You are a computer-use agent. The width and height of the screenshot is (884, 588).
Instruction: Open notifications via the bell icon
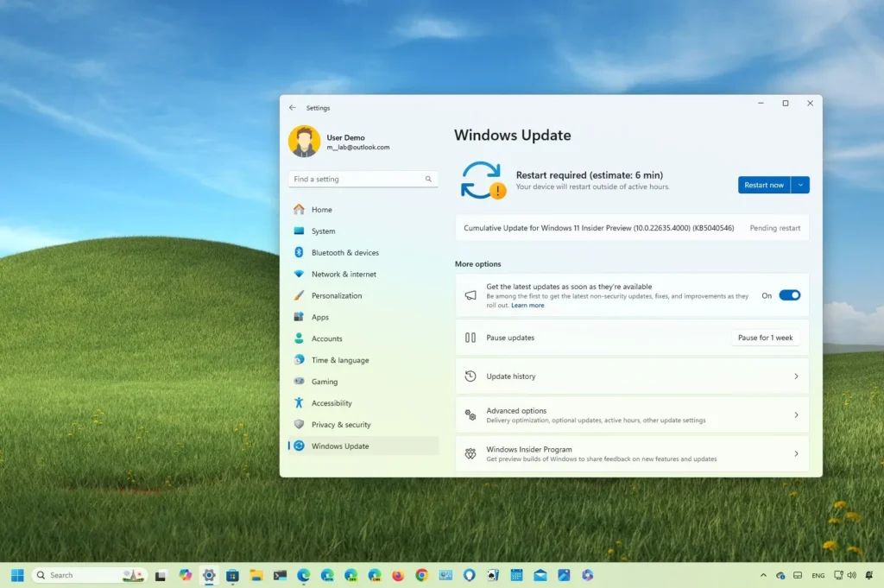point(869,576)
